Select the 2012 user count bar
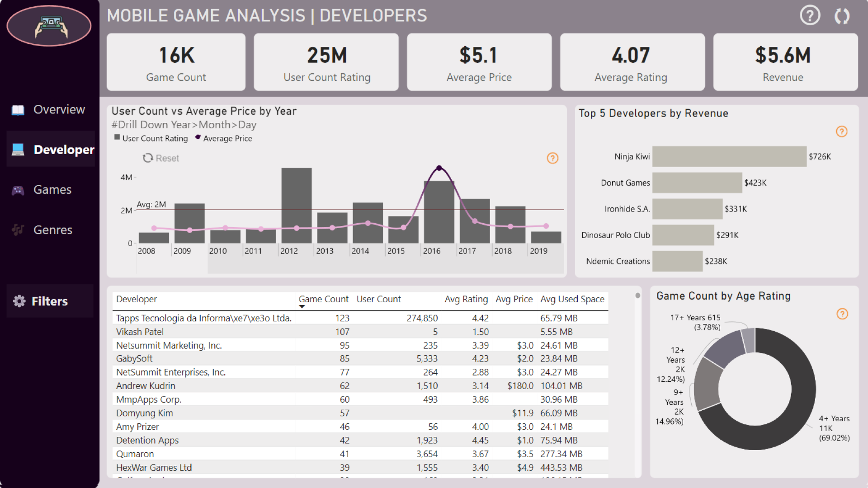The height and width of the screenshot is (488, 868). tap(297, 206)
